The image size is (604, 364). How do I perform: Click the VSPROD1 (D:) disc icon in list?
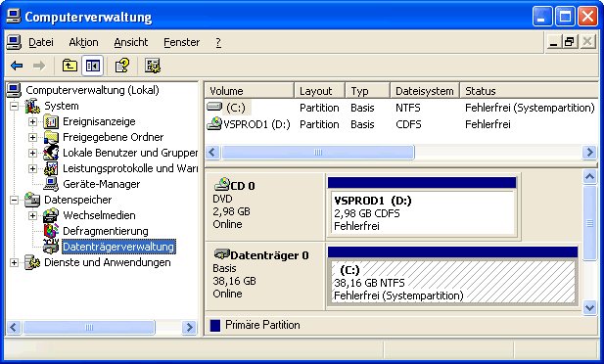click(214, 123)
